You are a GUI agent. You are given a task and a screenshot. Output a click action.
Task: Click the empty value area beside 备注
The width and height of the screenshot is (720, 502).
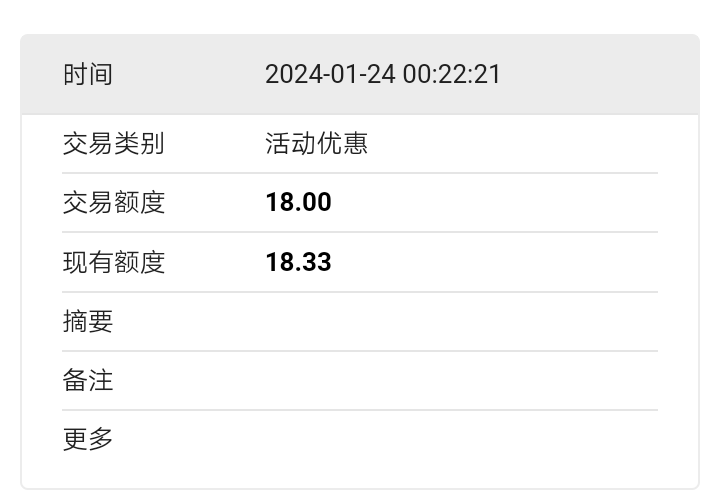(461, 381)
